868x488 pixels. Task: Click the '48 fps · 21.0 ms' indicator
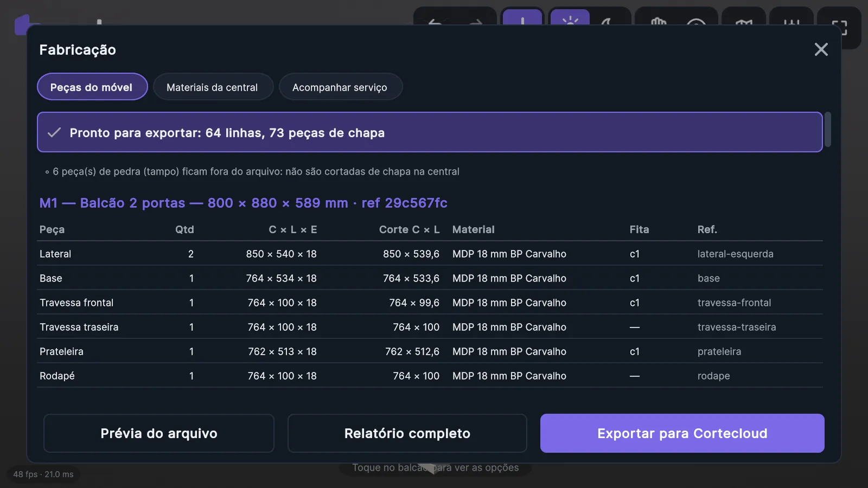(43, 474)
